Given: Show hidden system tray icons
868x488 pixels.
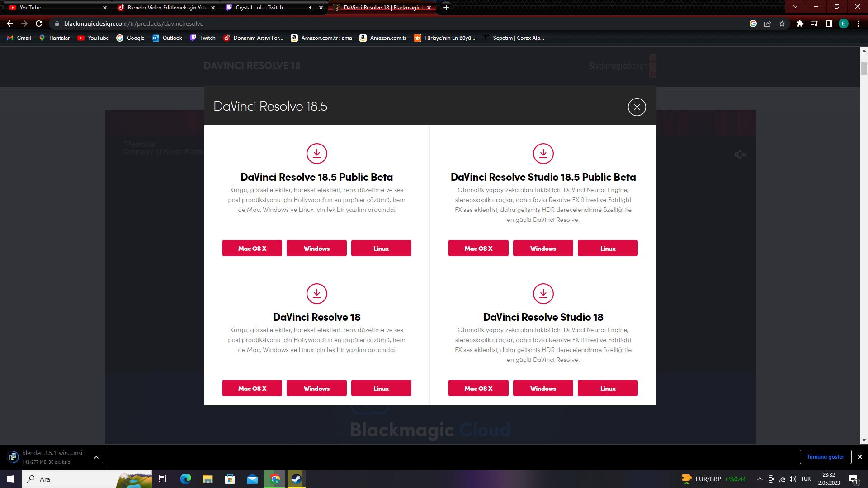Looking at the screenshot, I should tap(759, 479).
